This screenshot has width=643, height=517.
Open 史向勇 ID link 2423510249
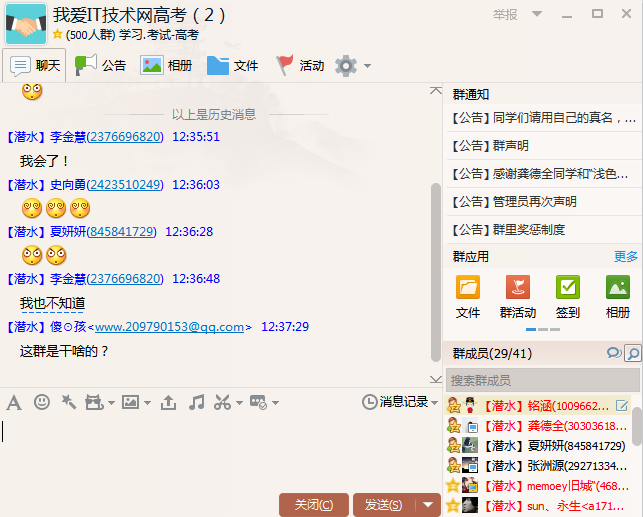click(x=125, y=184)
